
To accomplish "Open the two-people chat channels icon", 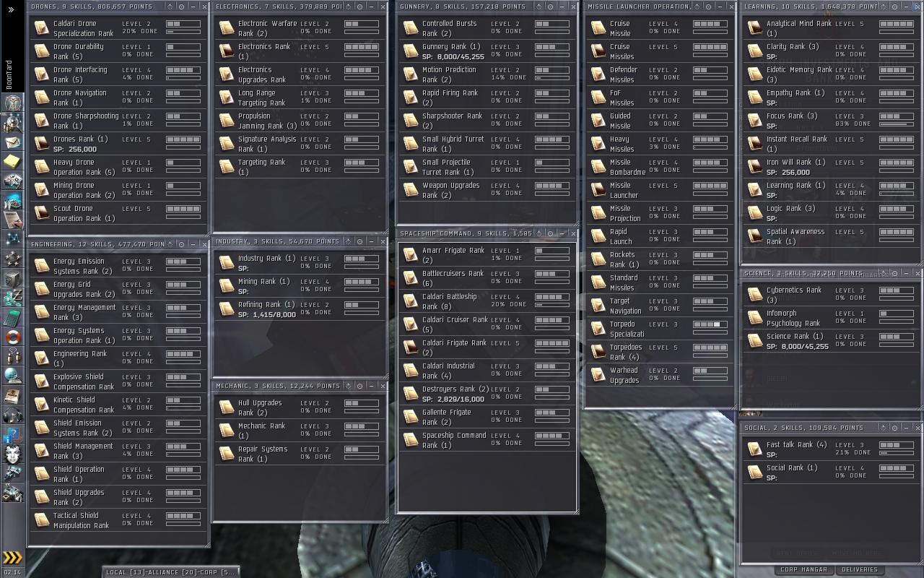I will coord(12,356).
